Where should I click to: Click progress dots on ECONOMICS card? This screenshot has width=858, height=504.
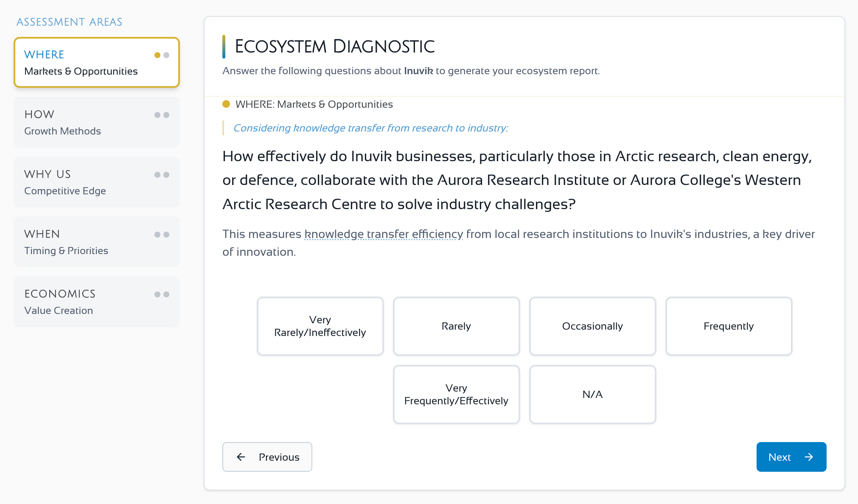pos(162,294)
